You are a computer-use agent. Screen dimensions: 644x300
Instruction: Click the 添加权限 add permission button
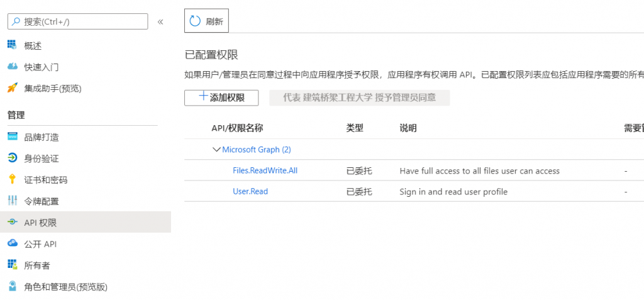(221, 97)
